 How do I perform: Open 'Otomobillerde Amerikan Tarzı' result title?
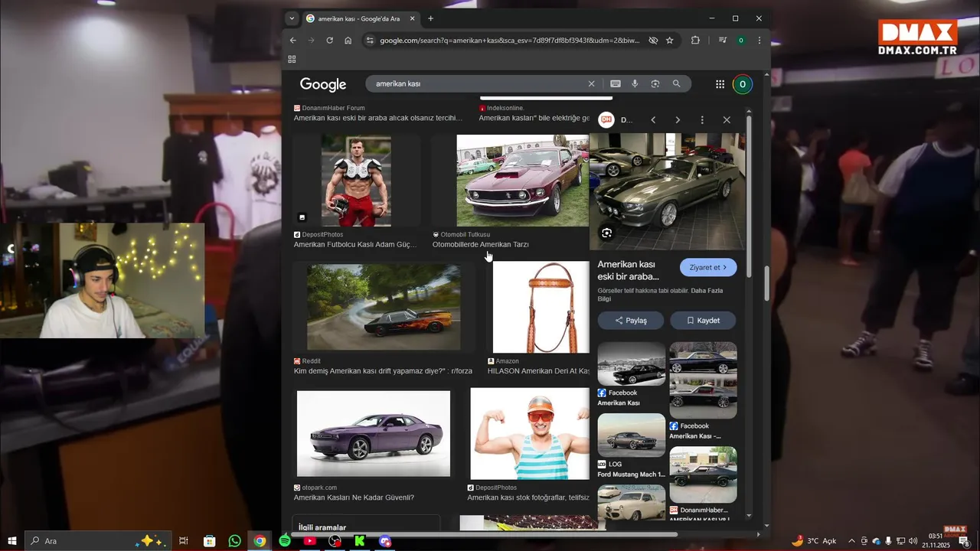(481, 245)
